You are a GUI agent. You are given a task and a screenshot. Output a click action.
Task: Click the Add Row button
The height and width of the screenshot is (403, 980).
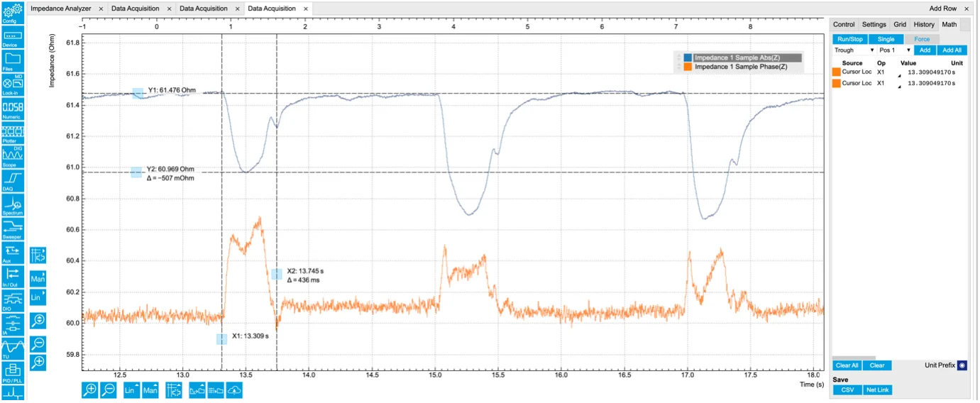(x=943, y=9)
